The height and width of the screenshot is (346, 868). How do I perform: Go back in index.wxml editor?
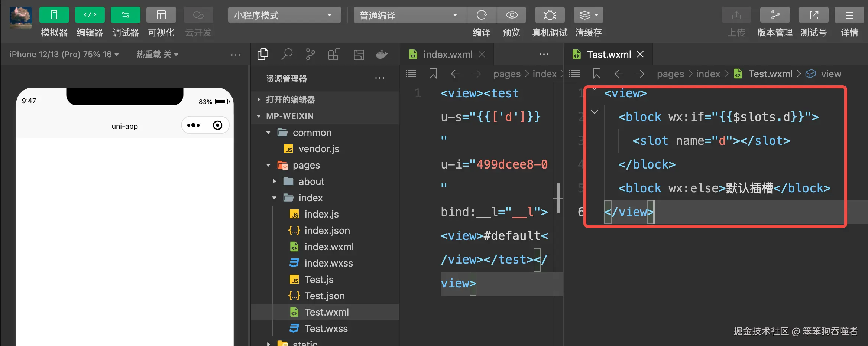[456, 74]
